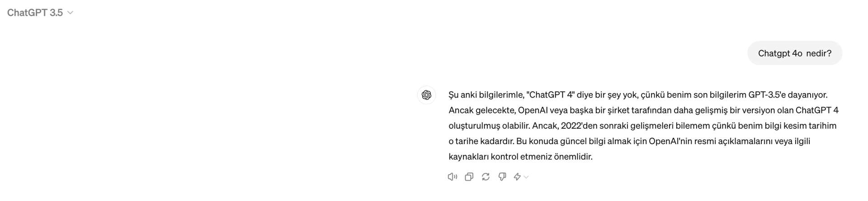Copy the response using the copy icon
Image resolution: width=868 pixels, height=201 pixels.
469,177
